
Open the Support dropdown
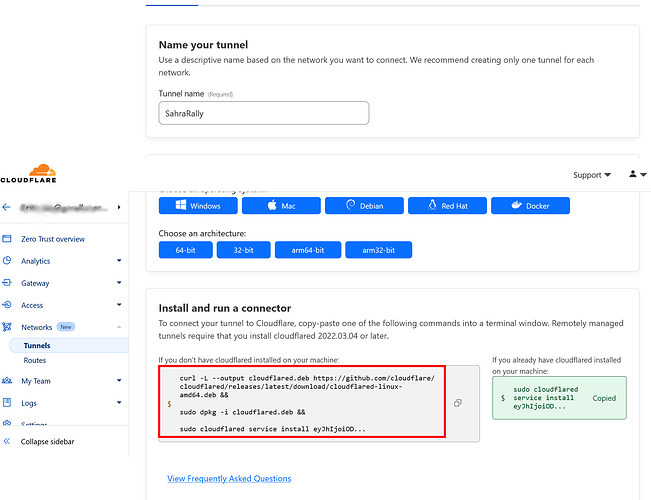592,175
